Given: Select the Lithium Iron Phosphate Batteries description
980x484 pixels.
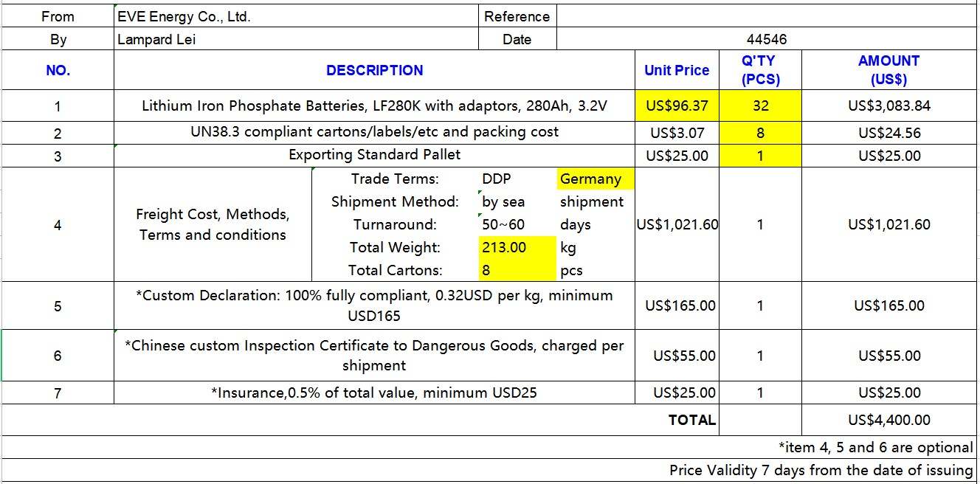Looking at the screenshot, I should (375, 106).
